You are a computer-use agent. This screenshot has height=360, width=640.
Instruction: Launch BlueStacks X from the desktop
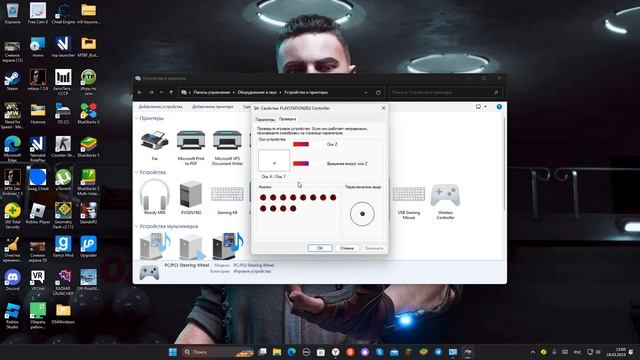(x=89, y=113)
